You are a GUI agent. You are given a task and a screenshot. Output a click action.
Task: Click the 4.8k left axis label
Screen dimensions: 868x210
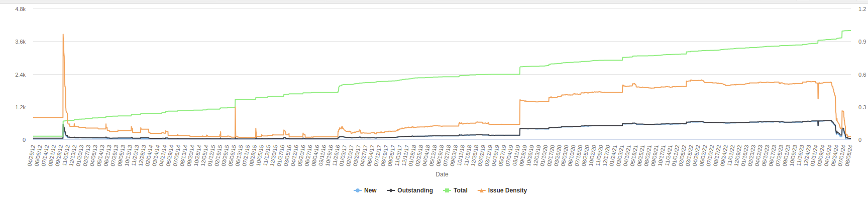pyautogui.click(x=21, y=9)
